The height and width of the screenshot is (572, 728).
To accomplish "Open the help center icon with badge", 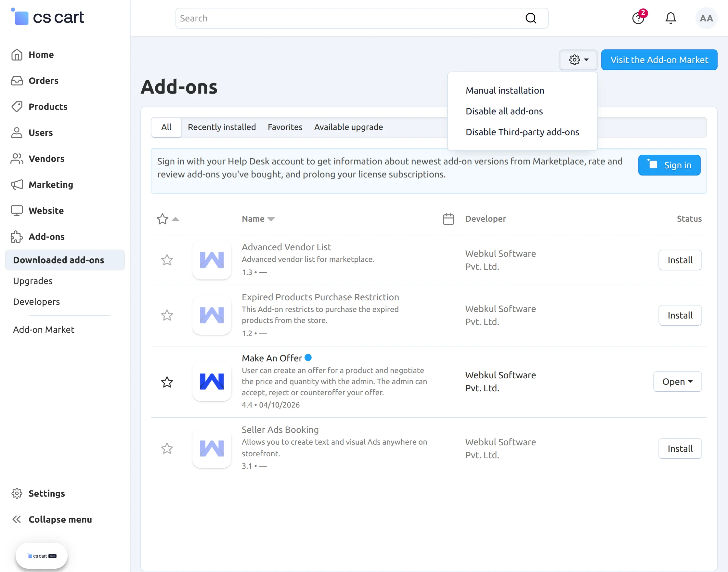I will [x=639, y=18].
